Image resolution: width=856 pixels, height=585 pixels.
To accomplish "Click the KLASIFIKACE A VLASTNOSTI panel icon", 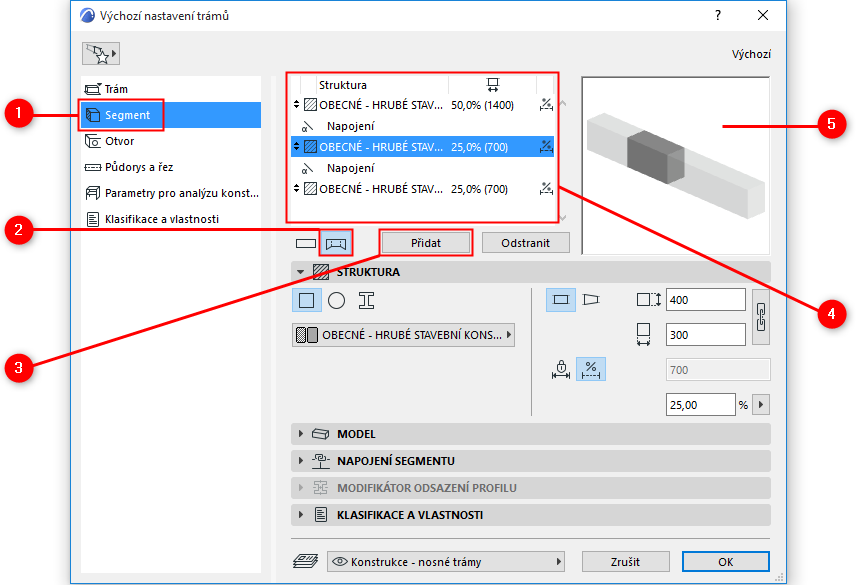I will coord(321,515).
